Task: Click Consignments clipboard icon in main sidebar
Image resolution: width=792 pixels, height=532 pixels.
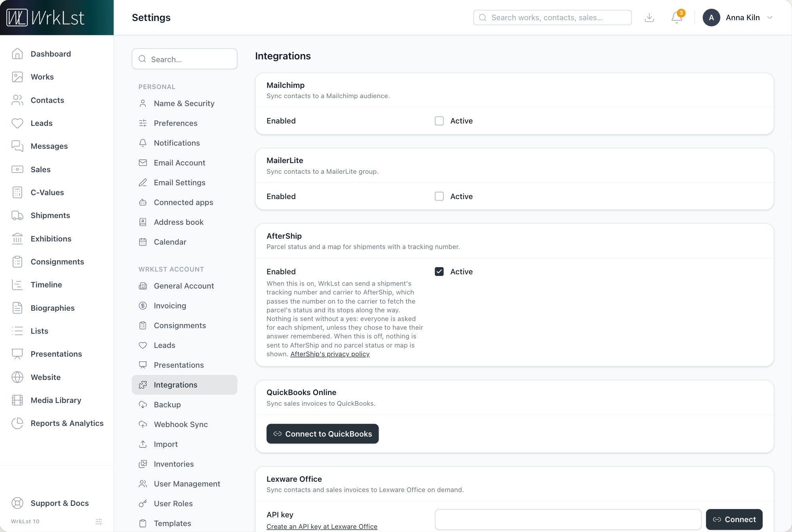Action: pos(17,262)
